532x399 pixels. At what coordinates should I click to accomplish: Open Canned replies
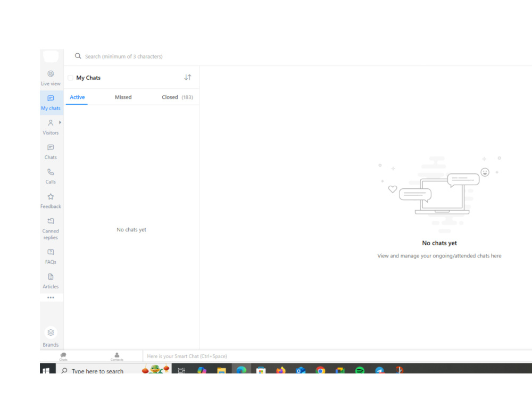(x=51, y=229)
